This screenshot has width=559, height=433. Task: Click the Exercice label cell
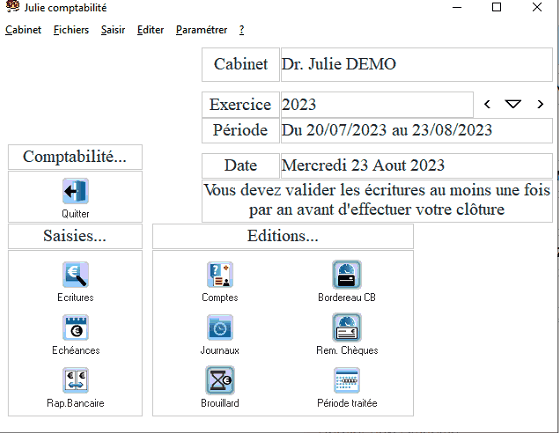point(241,104)
